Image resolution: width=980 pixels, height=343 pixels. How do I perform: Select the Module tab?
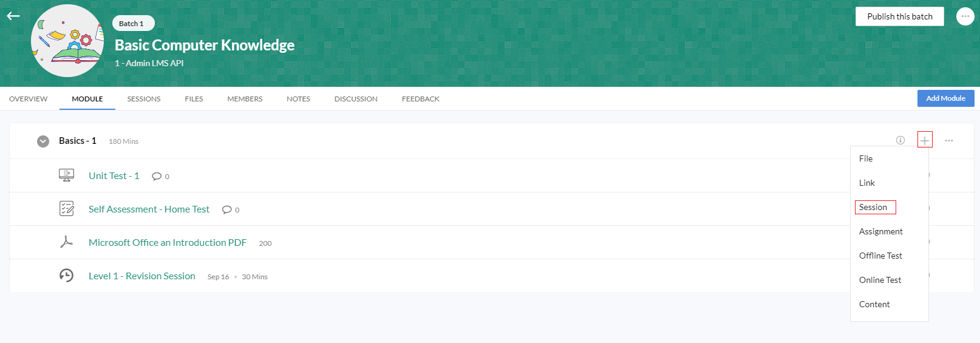pyautogui.click(x=87, y=99)
